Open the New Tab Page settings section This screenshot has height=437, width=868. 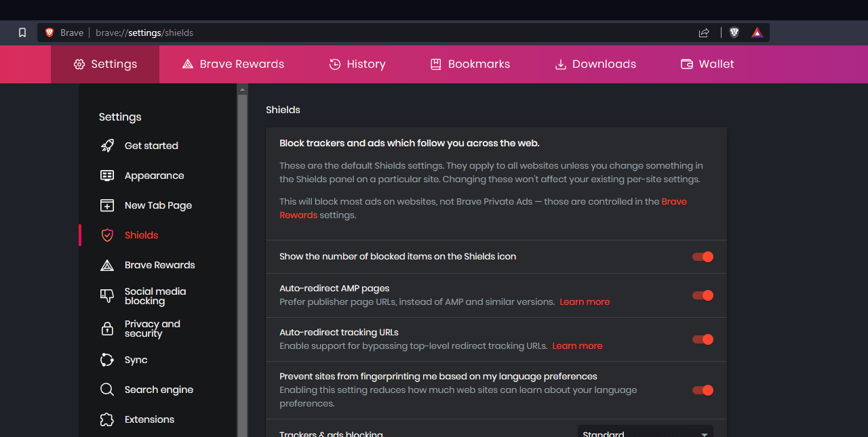[x=158, y=205]
